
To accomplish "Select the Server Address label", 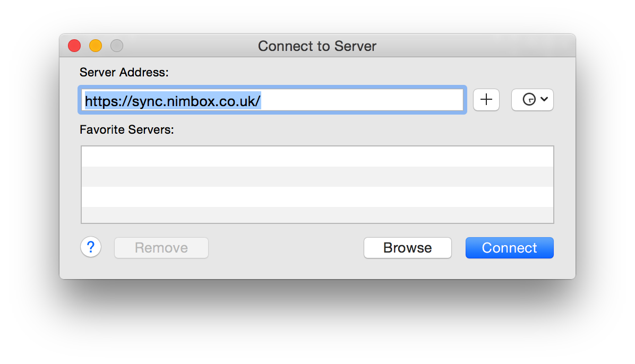I will [124, 72].
